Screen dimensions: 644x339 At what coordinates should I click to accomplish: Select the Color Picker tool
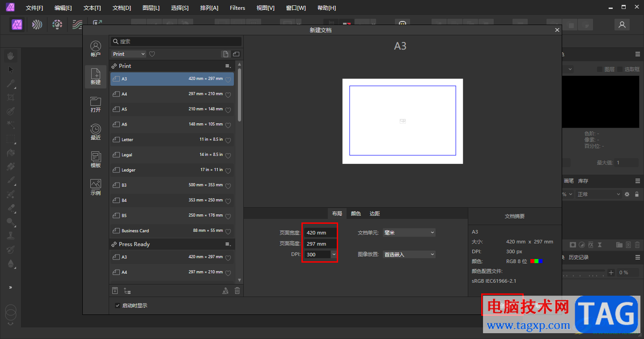pyautogui.click(x=11, y=83)
